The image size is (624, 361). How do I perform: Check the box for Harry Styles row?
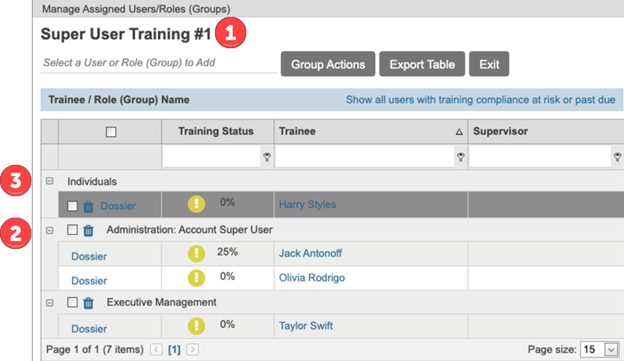coord(72,206)
